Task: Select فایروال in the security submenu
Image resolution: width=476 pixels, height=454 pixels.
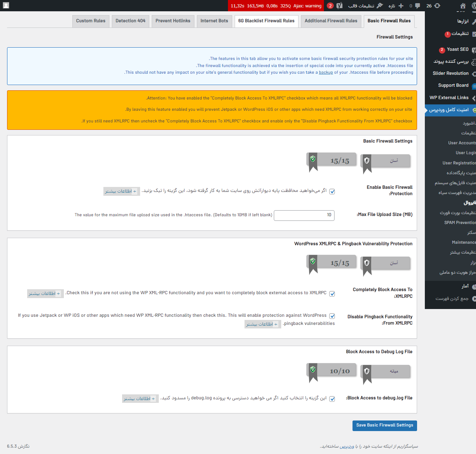Action: coord(470,203)
